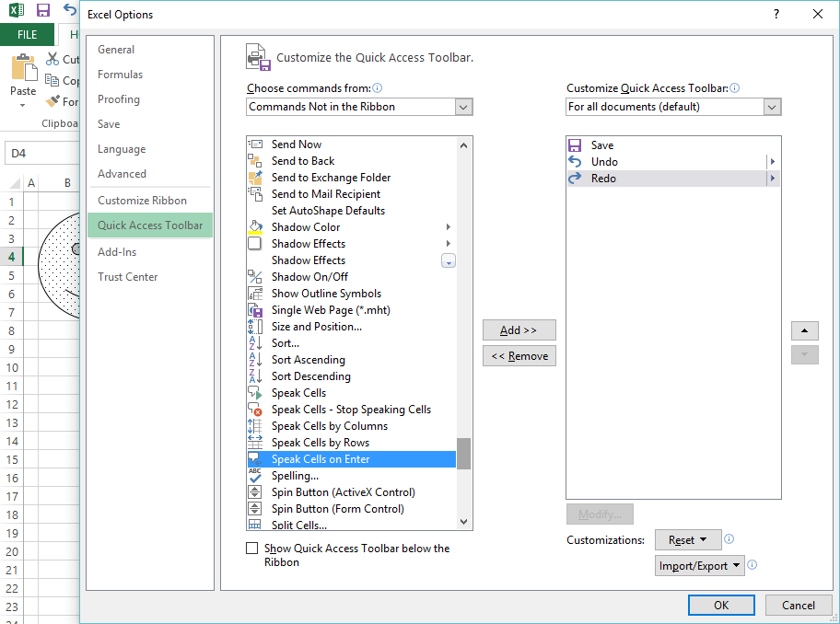The height and width of the screenshot is (624, 840).
Task: Click the Shadow Color paint bucket icon
Action: point(255,227)
